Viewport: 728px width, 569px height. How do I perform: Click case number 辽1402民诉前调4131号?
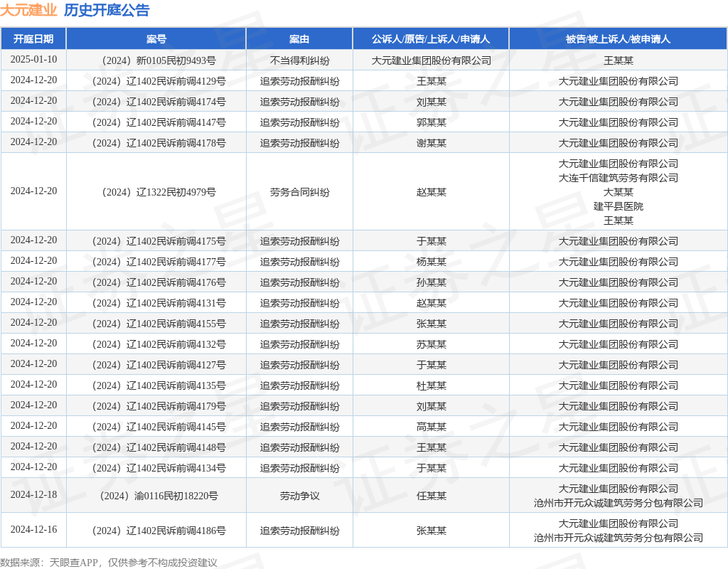point(159,303)
